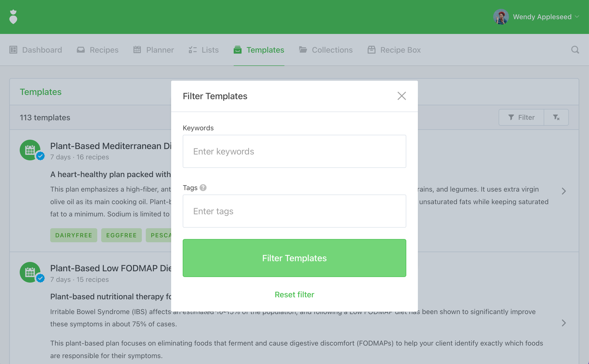Open the Collections tab
This screenshot has width=589, height=364.
(326, 50)
